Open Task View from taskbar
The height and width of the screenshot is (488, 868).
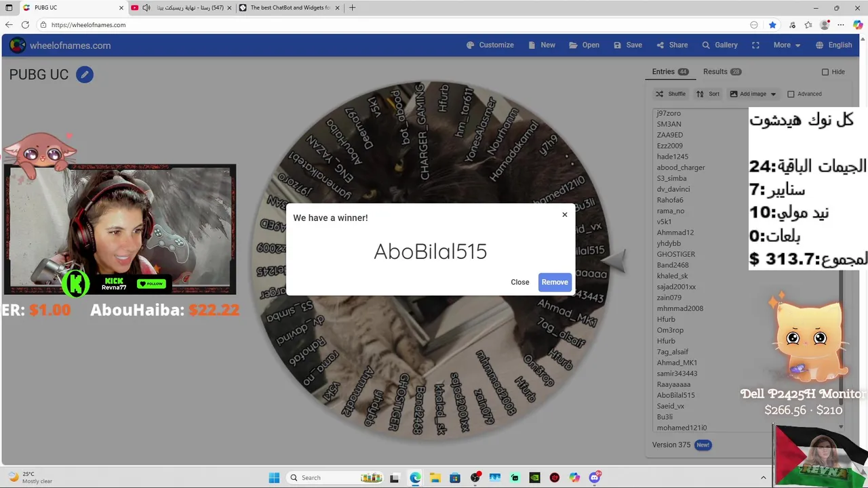click(x=395, y=478)
